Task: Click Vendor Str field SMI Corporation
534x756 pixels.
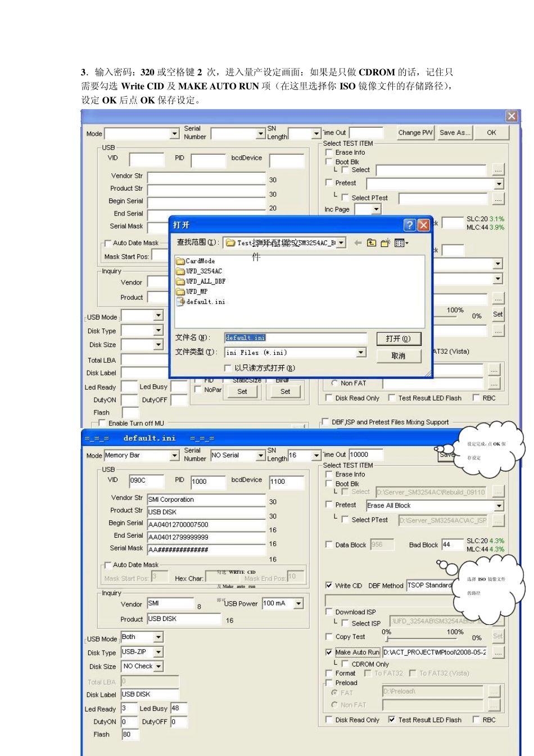Action: tap(206, 499)
